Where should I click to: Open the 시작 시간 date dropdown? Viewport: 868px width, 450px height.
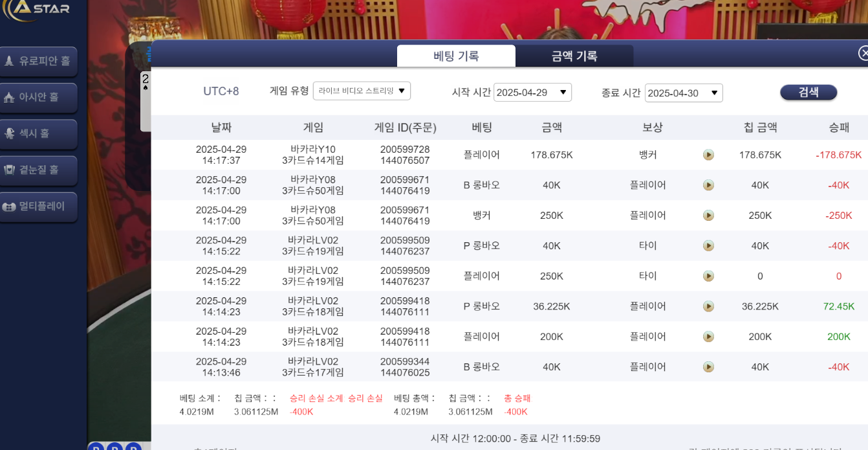click(x=532, y=93)
